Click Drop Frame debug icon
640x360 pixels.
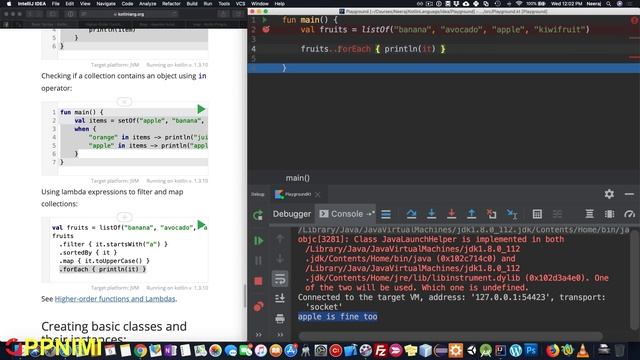[491, 214]
